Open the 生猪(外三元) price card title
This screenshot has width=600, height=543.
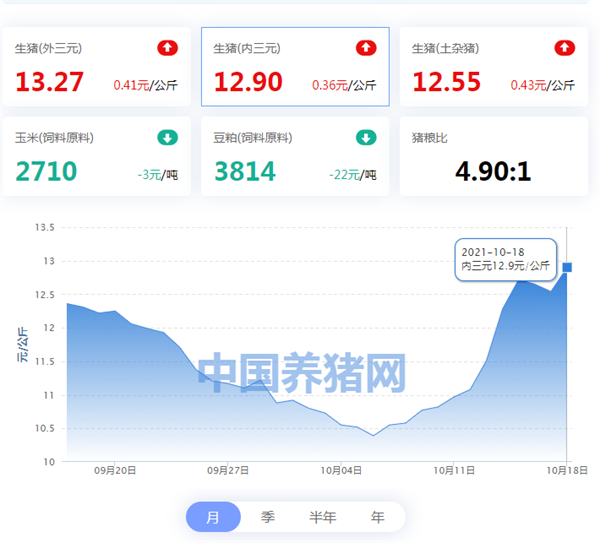[x=48, y=49]
